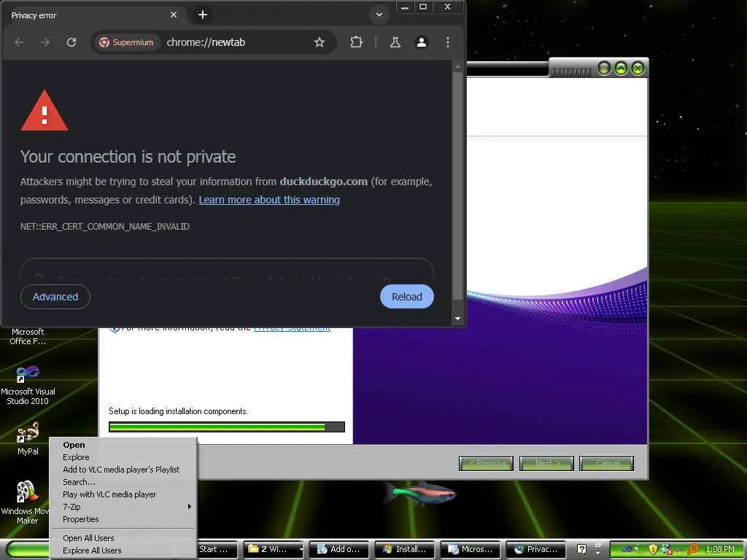Click the setup loading progress bar
The width and height of the screenshot is (747, 560).
227,427
